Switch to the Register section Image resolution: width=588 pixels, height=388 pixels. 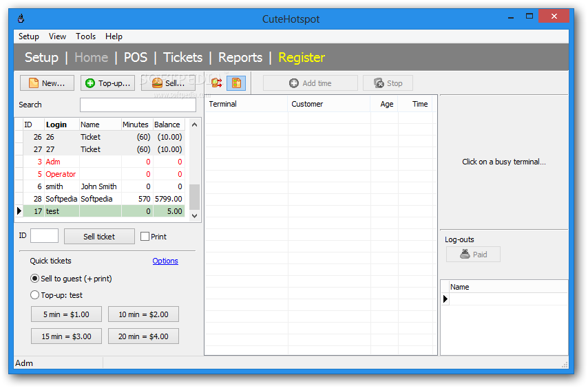(302, 57)
